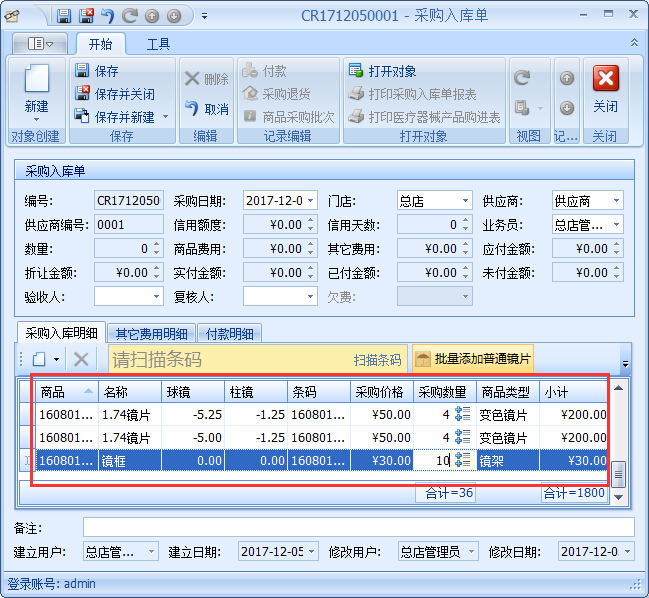Screen dimensions: 649x598
Task: Click the red 关闭 close button in ribbon
Action: 606,90
